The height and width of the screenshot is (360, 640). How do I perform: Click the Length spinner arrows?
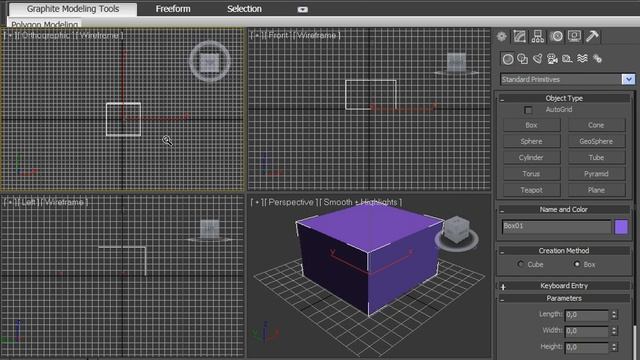614,315
